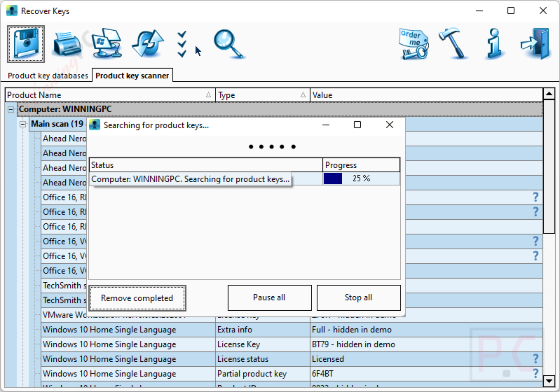The width and height of the screenshot is (560, 392).
Task: Click the Order me key icon
Action: (x=413, y=44)
